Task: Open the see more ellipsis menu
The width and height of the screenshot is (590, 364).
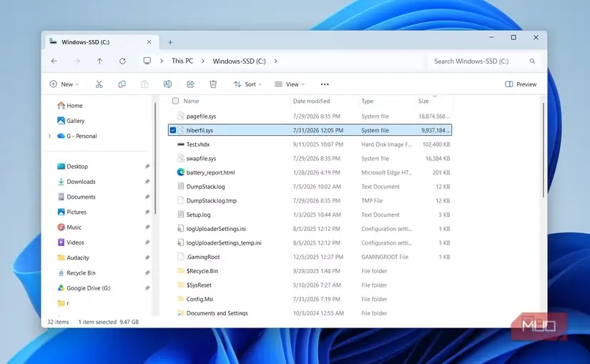Action: coord(325,84)
